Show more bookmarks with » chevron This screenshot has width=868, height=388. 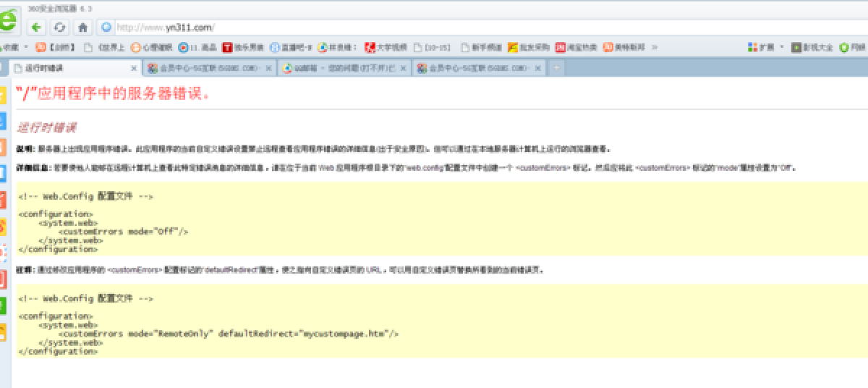(x=655, y=47)
